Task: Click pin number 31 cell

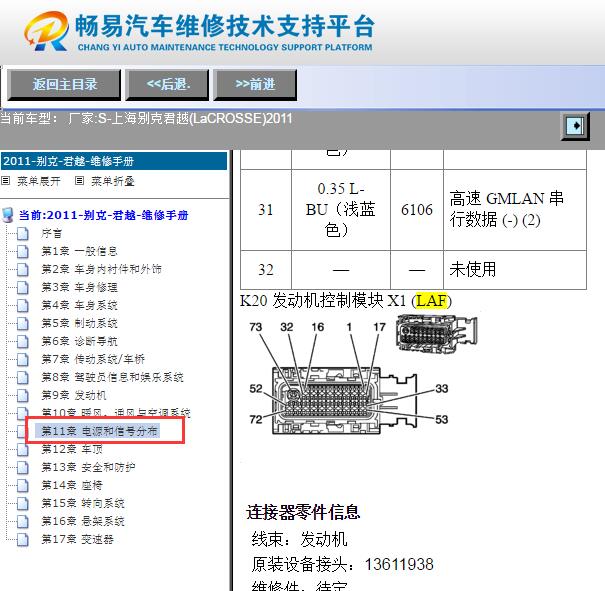Action: (266, 210)
